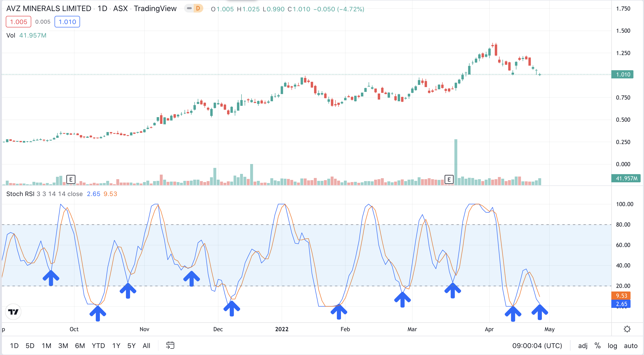
Task: Click the Stoch RSI D value 9.53 in legend
Action: 110,194
